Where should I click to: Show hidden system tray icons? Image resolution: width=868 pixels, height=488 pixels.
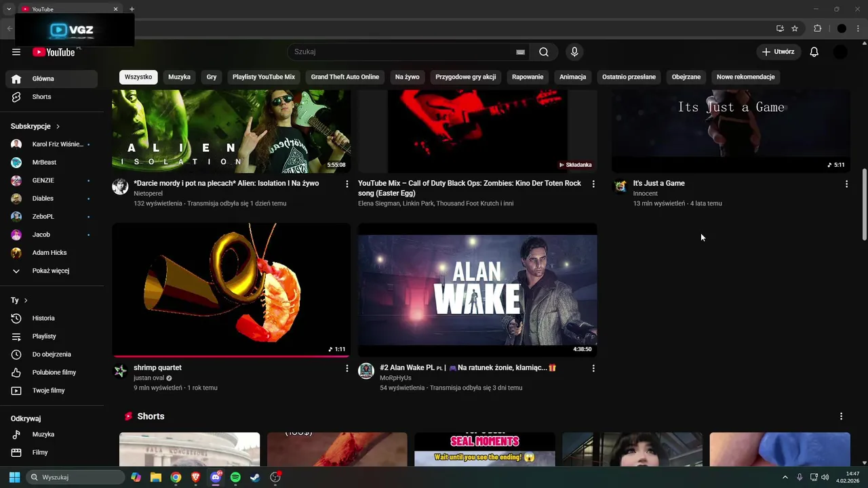pos(785,477)
